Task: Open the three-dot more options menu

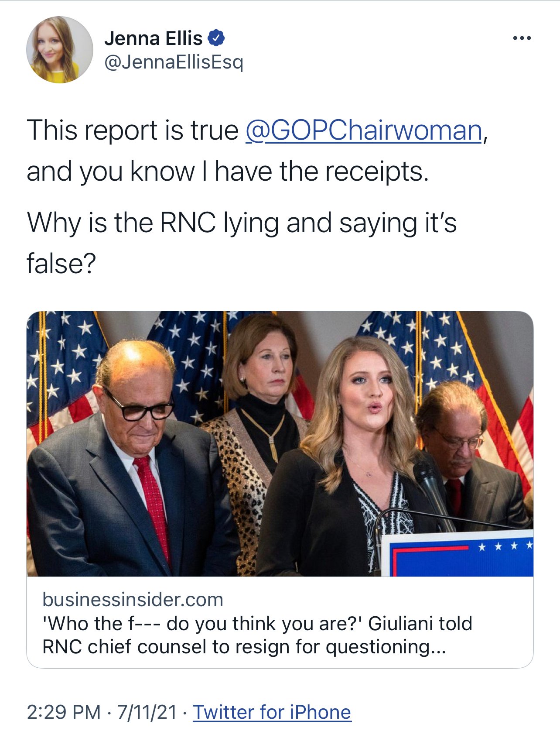Action: [522, 38]
